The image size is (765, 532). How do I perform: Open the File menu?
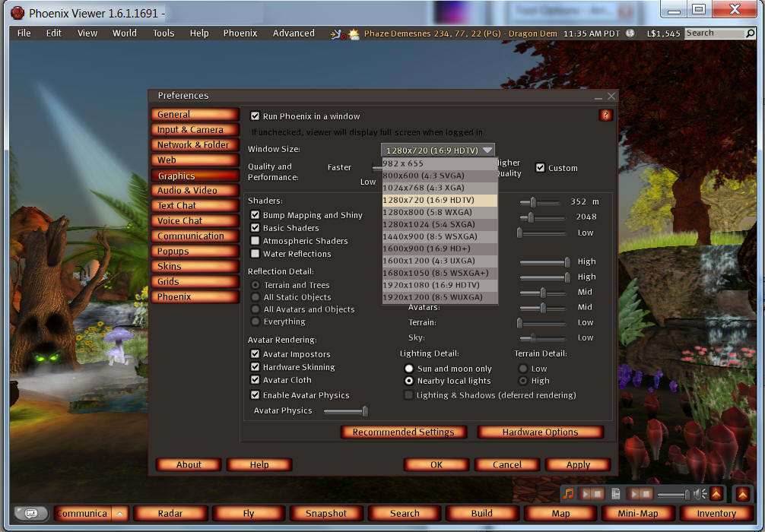click(x=24, y=33)
